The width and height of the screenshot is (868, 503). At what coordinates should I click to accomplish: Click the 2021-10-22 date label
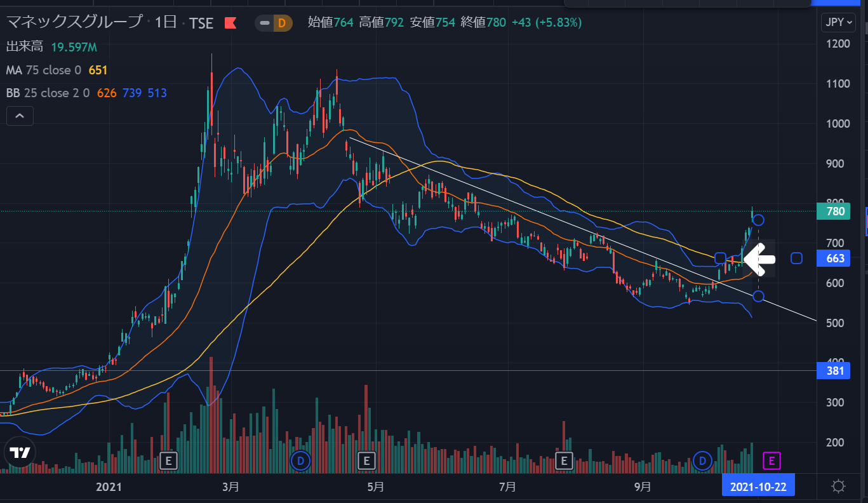click(x=758, y=487)
